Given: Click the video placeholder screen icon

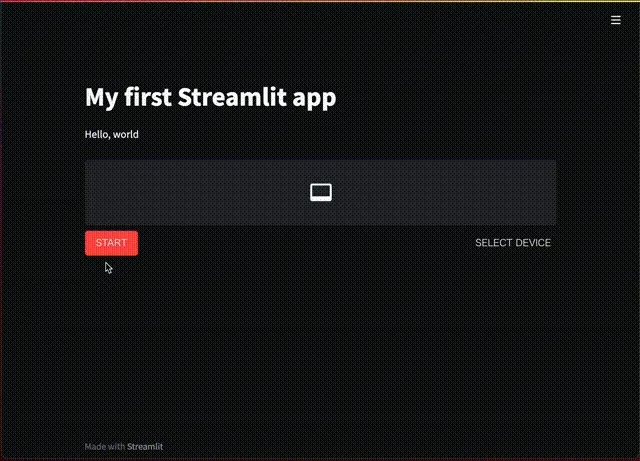Looking at the screenshot, I should coord(321,192).
